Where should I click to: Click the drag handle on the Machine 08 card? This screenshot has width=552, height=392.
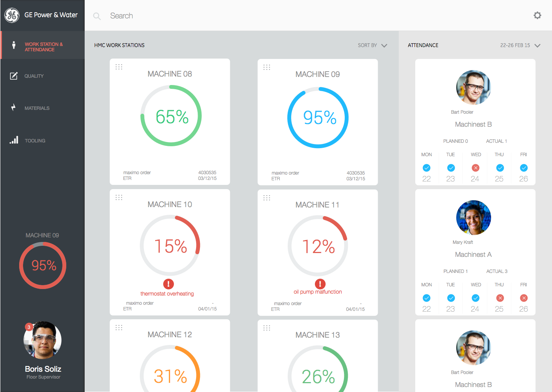119,67
